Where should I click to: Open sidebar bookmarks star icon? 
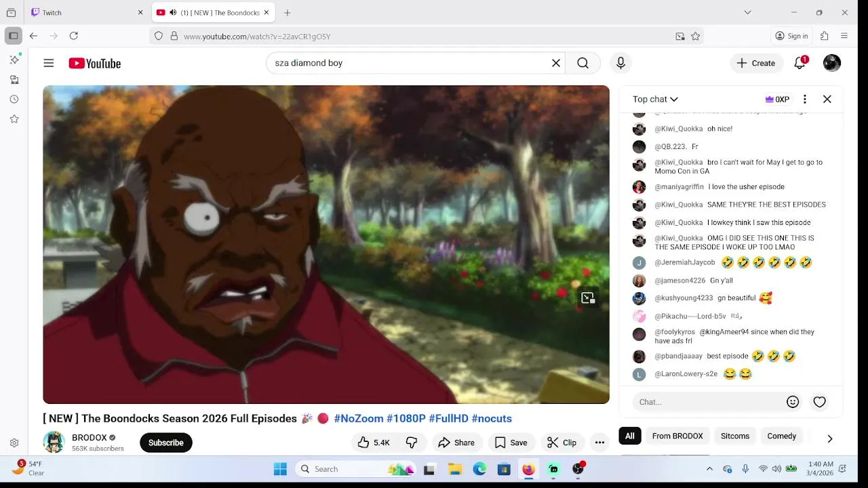(x=14, y=119)
